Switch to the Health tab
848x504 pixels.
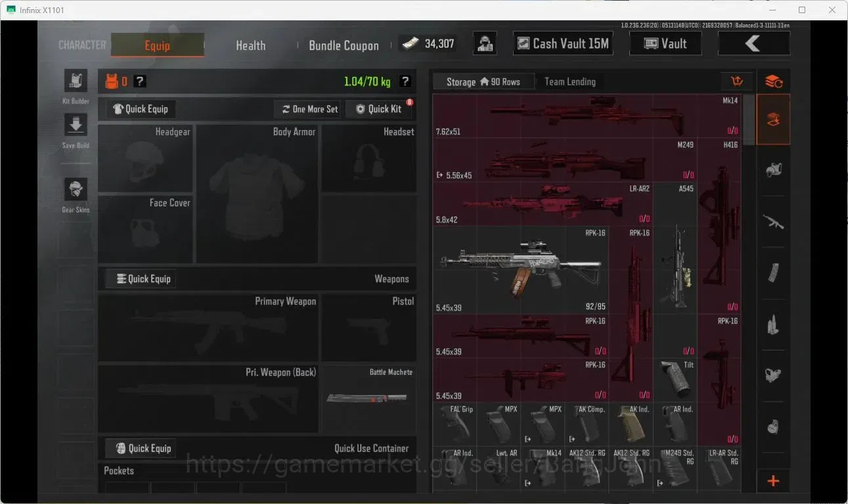pos(251,45)
